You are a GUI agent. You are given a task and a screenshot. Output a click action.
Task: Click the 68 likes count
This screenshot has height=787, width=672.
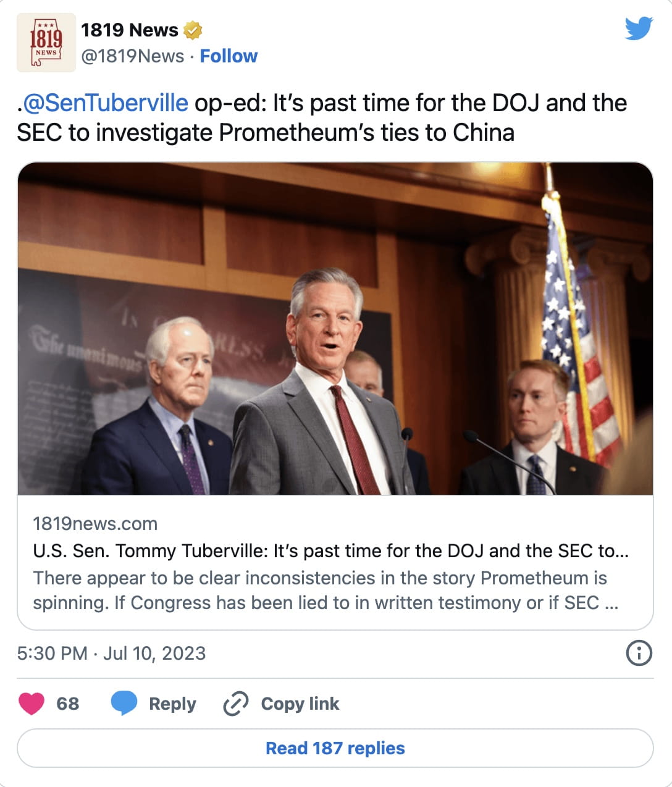point(69,703)
